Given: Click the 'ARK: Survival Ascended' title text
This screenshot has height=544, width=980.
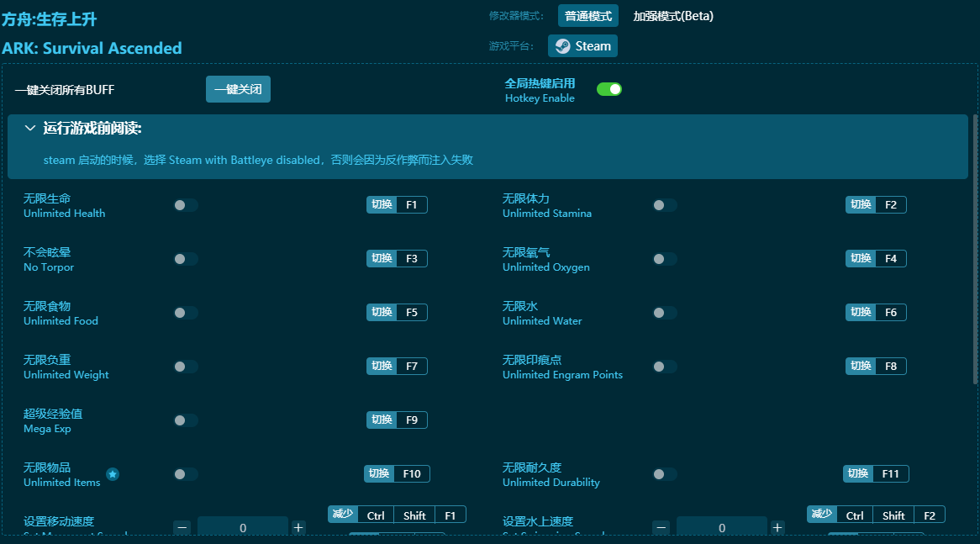Looking at the screenshot, I should pos(92,48).
